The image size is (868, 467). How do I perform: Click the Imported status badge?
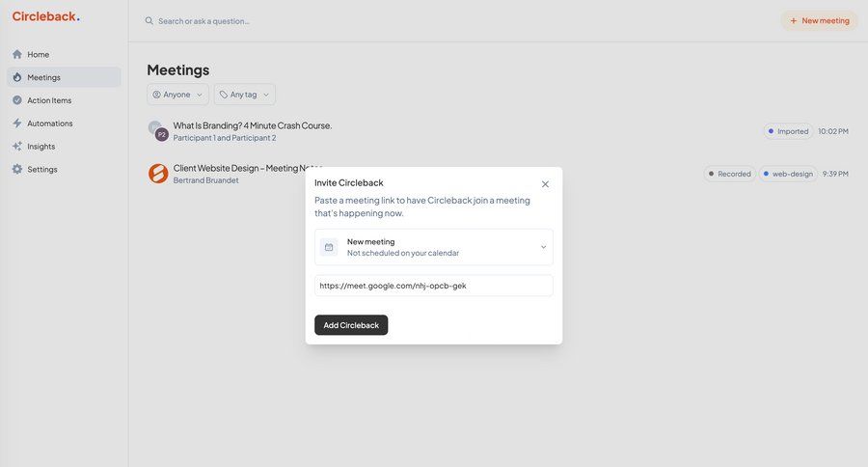click(788, 131)
